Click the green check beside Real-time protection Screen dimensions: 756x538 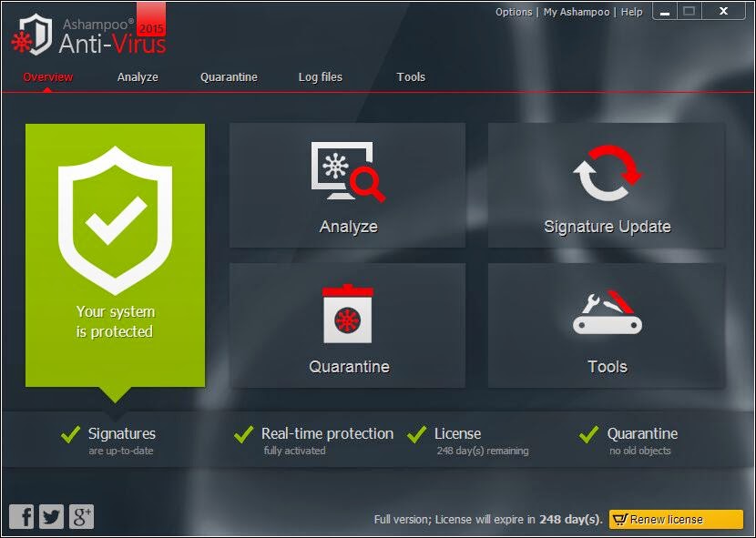click(x=244, y=434)
